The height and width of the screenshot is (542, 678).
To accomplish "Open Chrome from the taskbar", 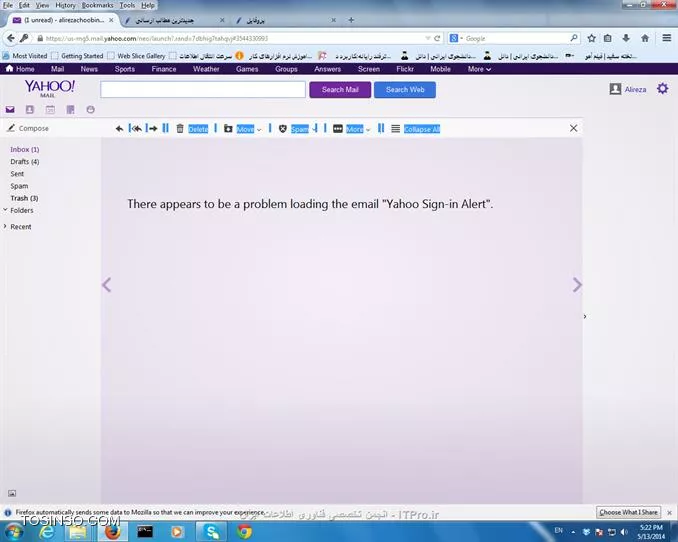I will point(244,532).
